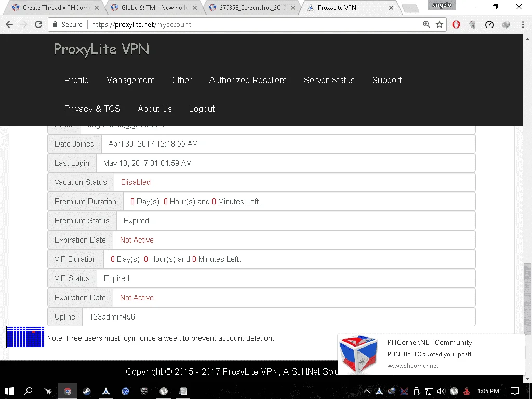The image size is (532, 399).
Task: Close the ProxyLite VPN tab
Action: (x=391, y=7)
